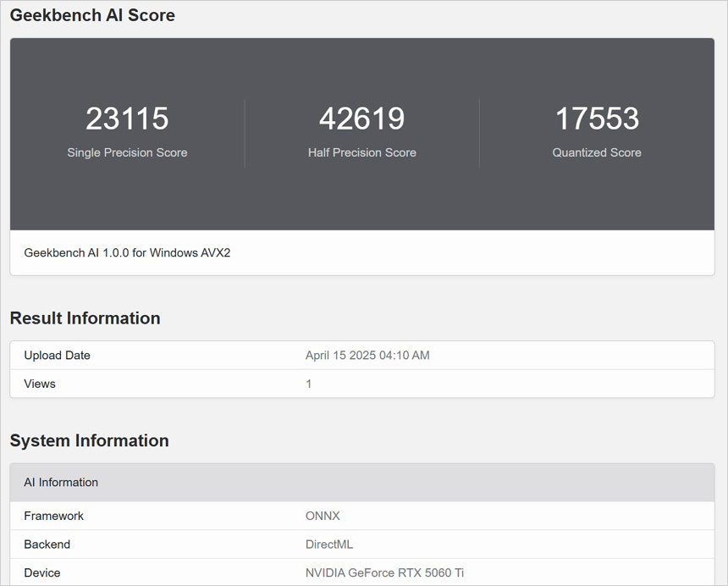Click the AI Information table header
The image size is (728, 586).
(x=61, y=483)
